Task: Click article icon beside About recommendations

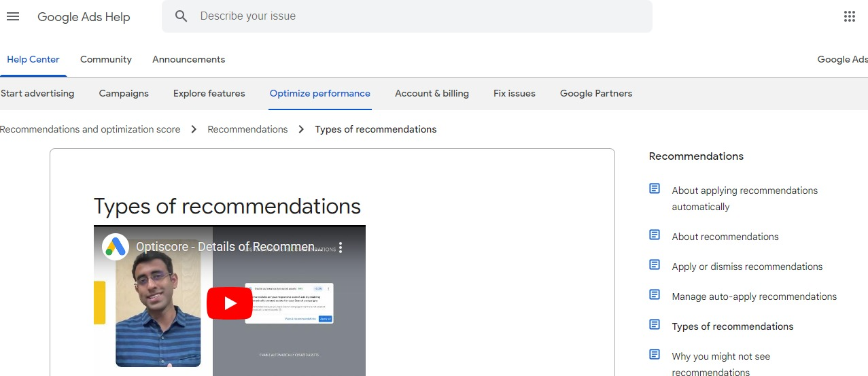Action: (655, 235)
